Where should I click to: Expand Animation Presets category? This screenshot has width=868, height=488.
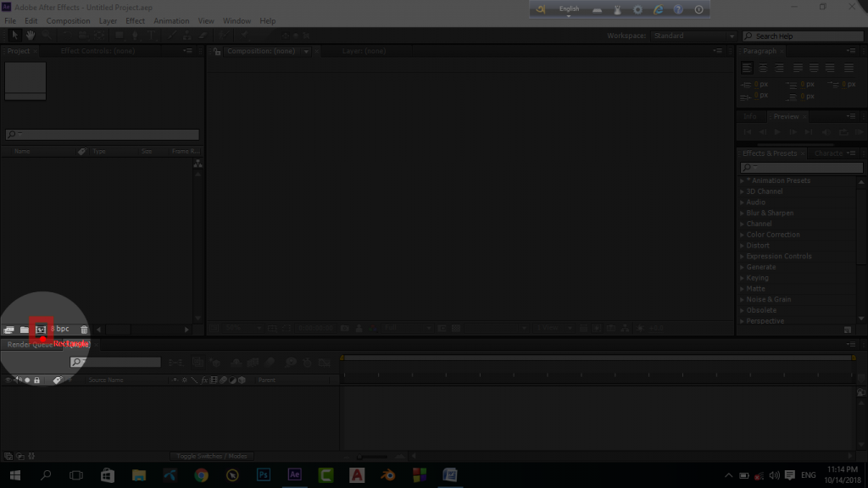(743, 181)
